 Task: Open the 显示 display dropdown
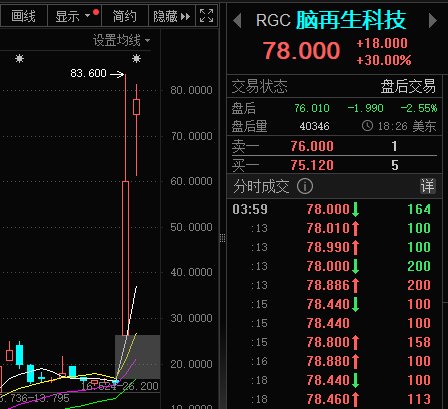pos(74,16)
